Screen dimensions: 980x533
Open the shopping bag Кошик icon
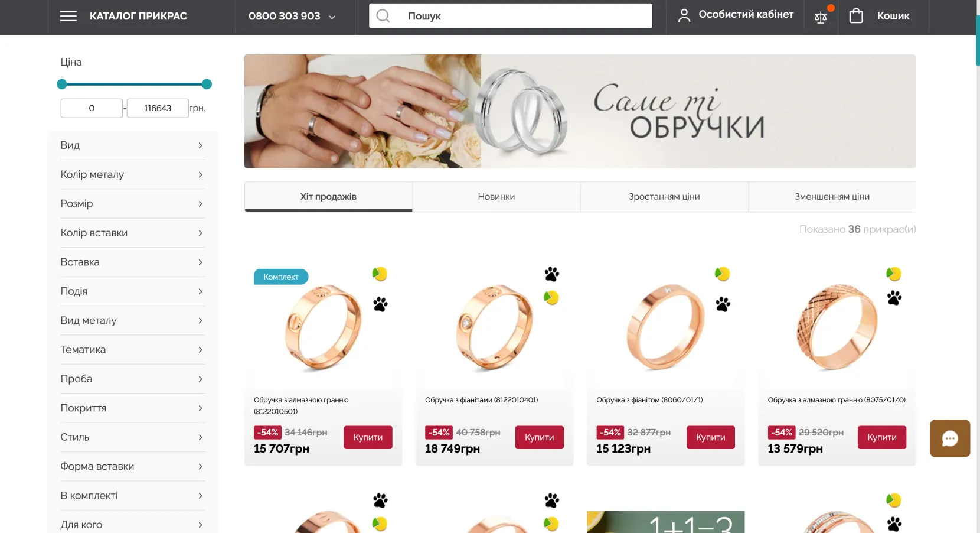pos(856,16)
